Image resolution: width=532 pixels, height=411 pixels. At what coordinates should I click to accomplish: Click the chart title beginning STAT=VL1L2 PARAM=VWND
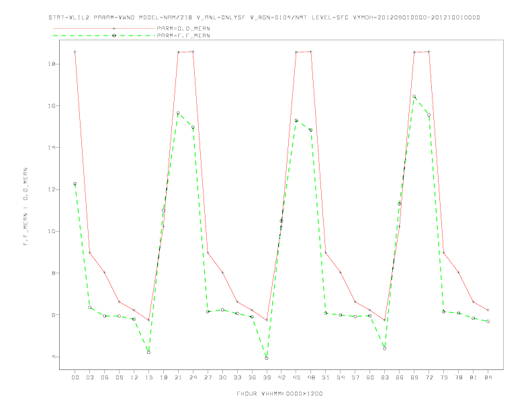pos(264,17)
